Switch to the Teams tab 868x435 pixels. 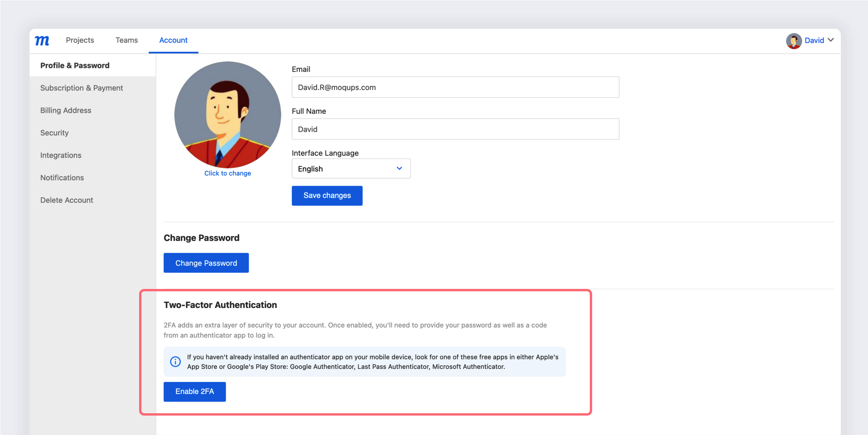[126, 40]
